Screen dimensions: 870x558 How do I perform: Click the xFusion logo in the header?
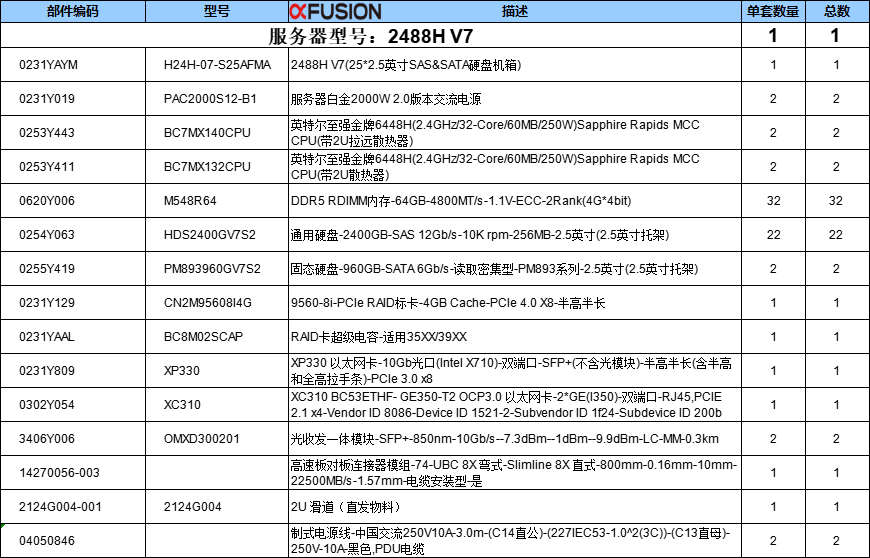336,11
